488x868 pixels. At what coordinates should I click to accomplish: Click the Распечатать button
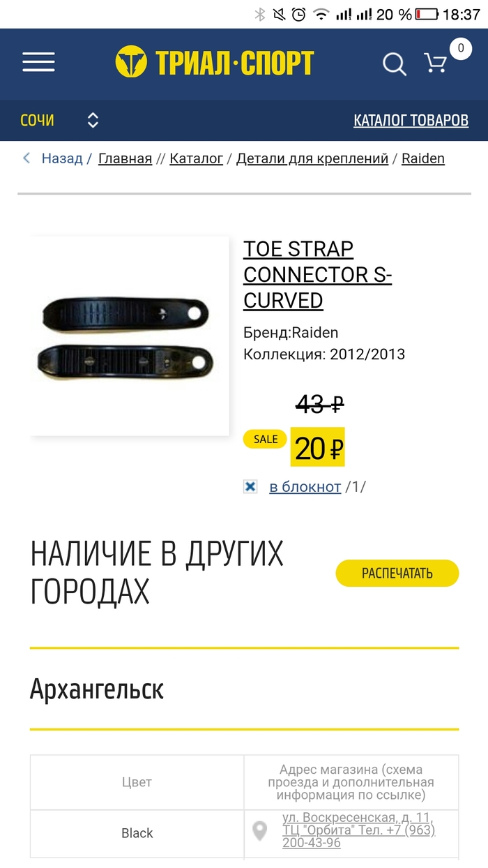[x=397, y=574]
